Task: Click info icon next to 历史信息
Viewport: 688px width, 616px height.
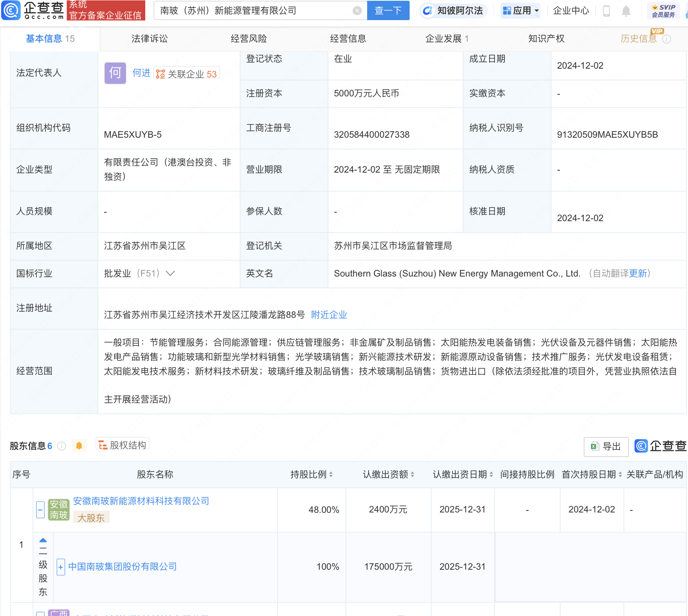Action: point(666,39)
